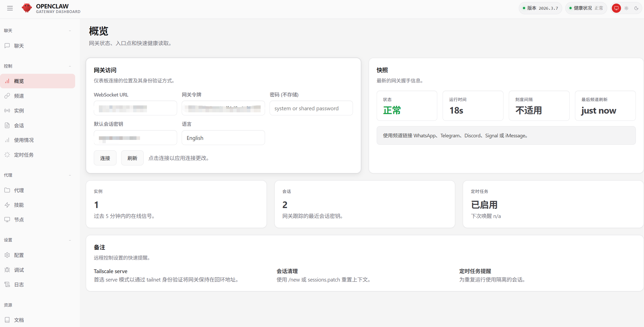Click the 定时任务提醒 note heading
The width and height of the screenshot is (644, 327).
coord(475,271)
